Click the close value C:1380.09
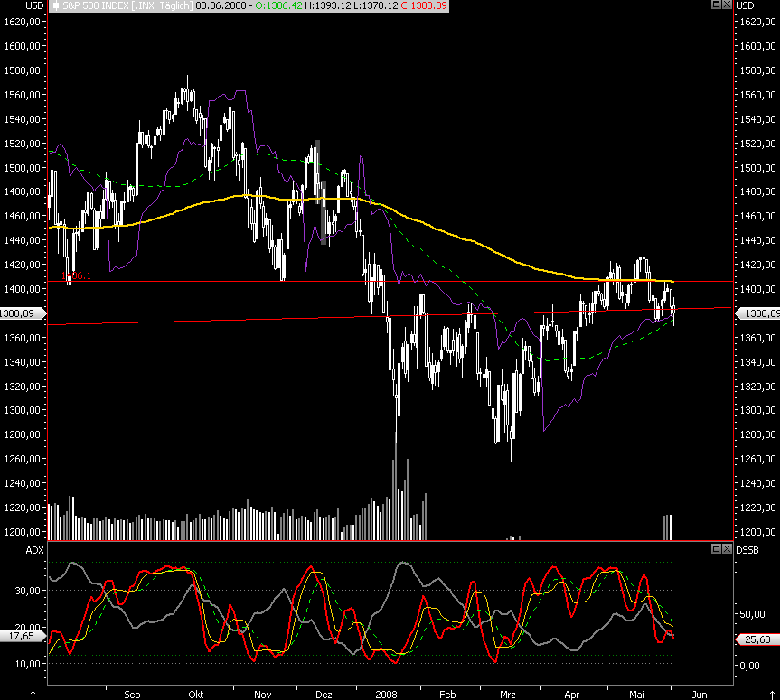 (x=424, y=6)
